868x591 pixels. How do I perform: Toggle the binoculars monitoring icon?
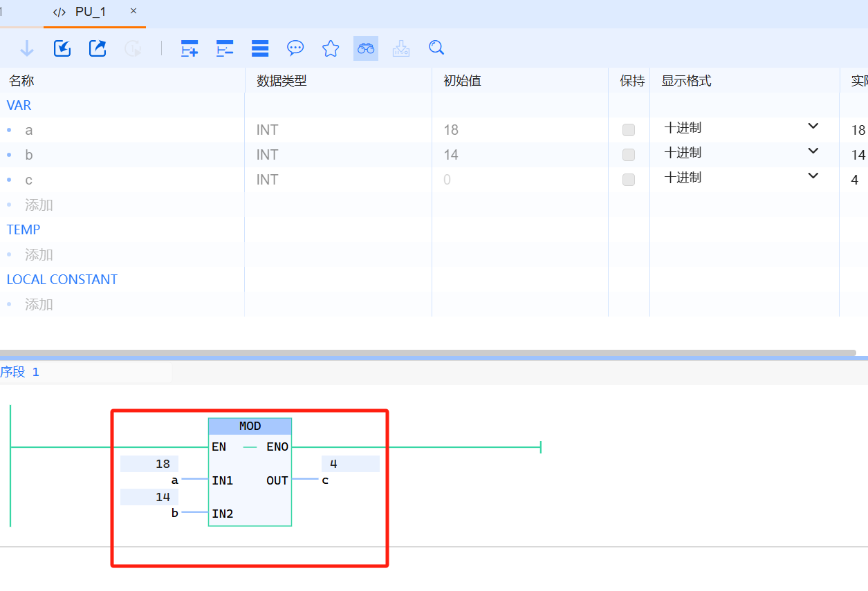[366, 48]
